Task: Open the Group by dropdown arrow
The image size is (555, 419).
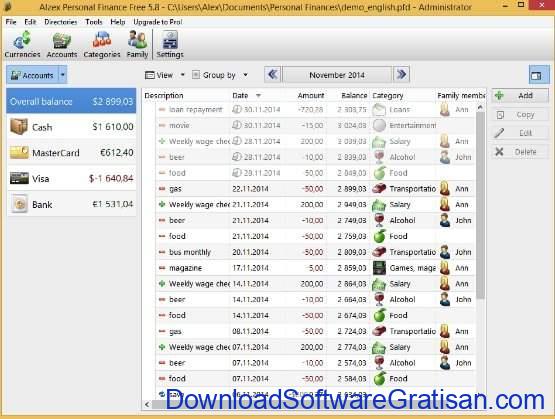Action: tap(246, 75)
